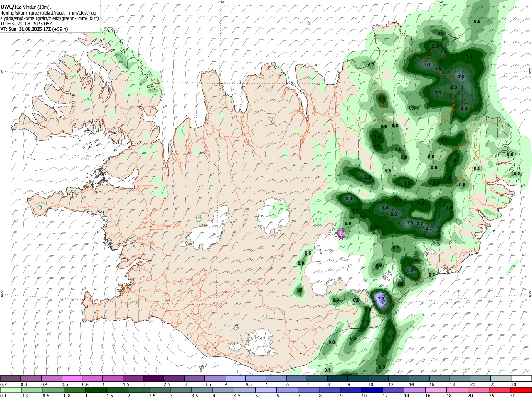Click 1–1.5 purple swatch in upper legend
532x399 pixels.
coord(112,379)
